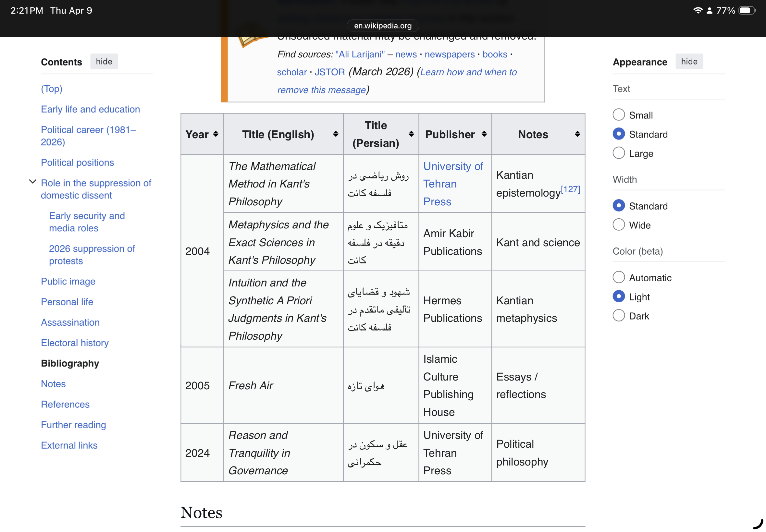Select Small text size option
Image resolution: width=766 pixels, height=532 pixels.
point(619,115)
